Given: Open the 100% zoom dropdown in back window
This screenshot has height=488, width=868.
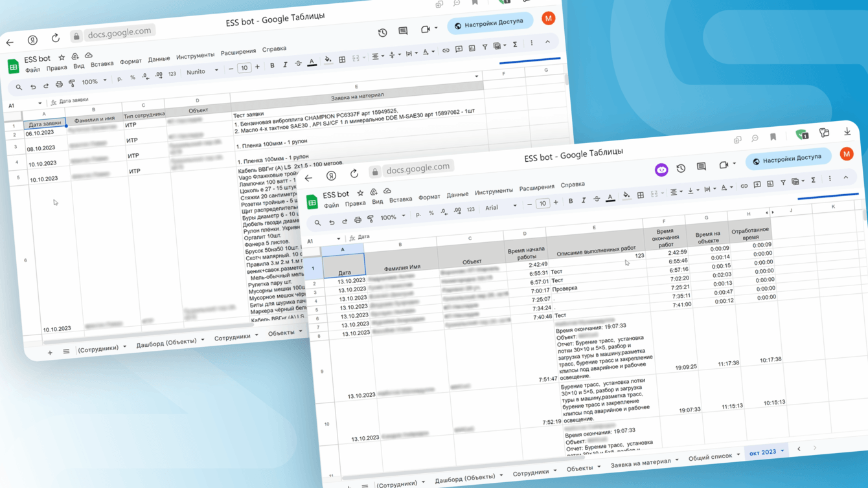Looking at the screenshot, I should pos(94,82).
